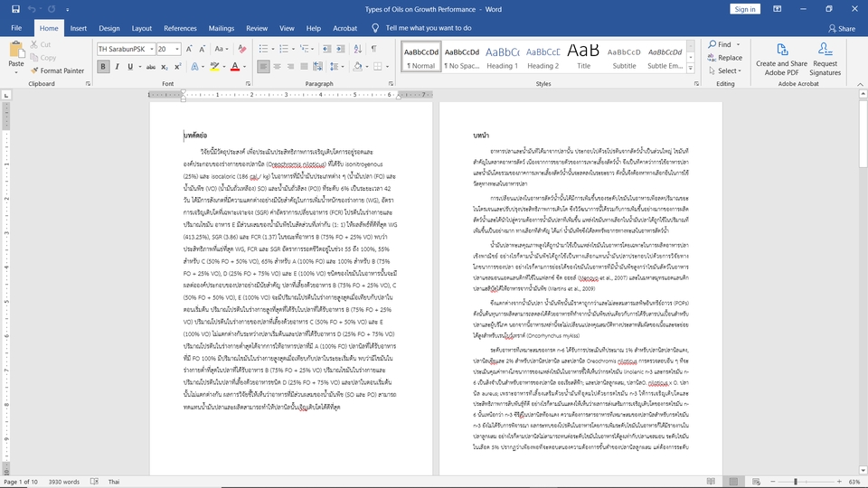The height and width of the screenshot is (488, 868).
Task: Click the zoom out minus icon
Action: pos(773,482)
